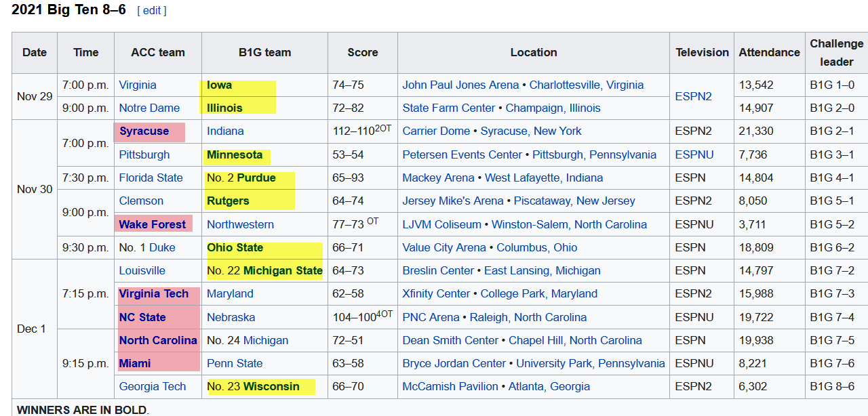Click the Challenge leader column header
Screen dimensions: 868x416
point(836,52)
